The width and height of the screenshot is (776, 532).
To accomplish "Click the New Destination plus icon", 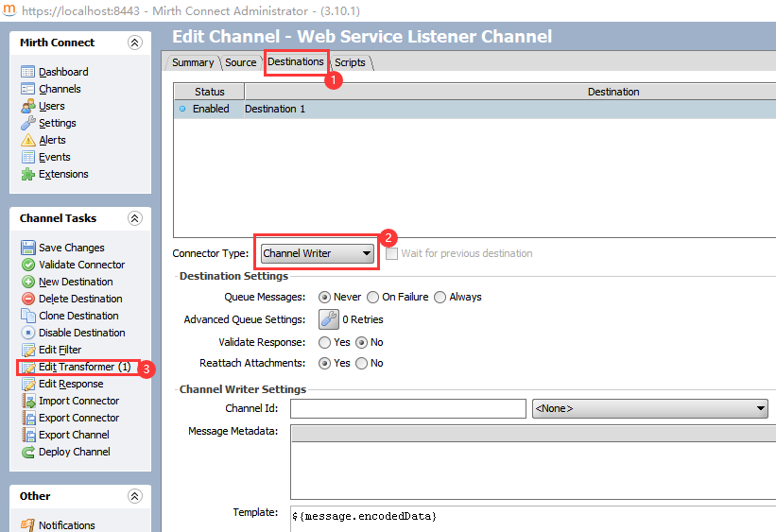I will pyautogui.click(x=28, y=282).
